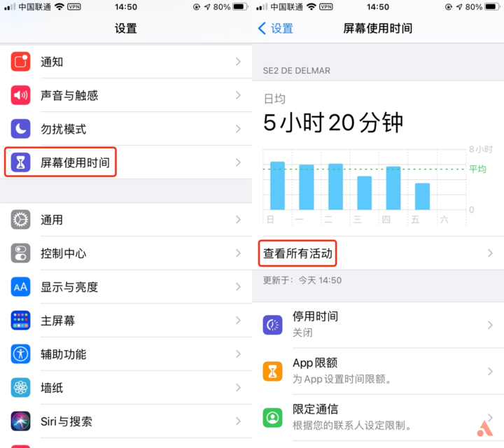Tap the Sunday 日 usage bar
The height and width of the screenshot is (448, 504).
coord(277,185)
